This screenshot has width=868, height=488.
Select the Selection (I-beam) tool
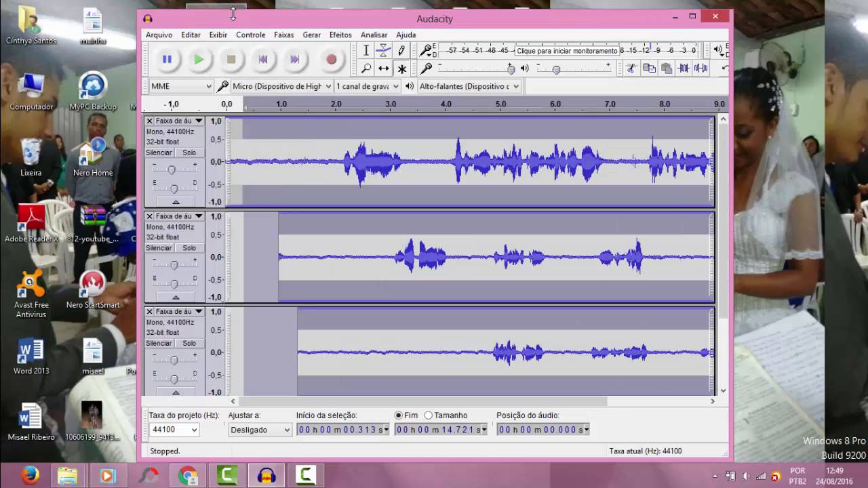[x=366, y=50]
